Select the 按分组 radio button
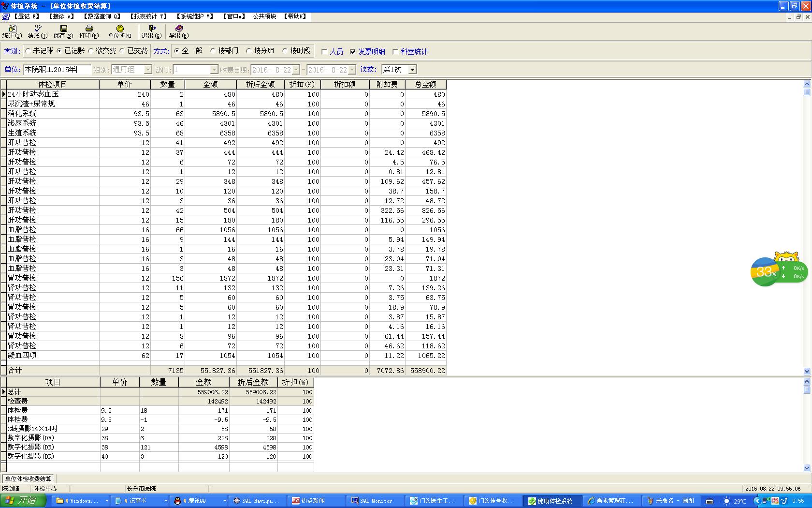This screenshot has height=508, width=812. tap(248, 51)
